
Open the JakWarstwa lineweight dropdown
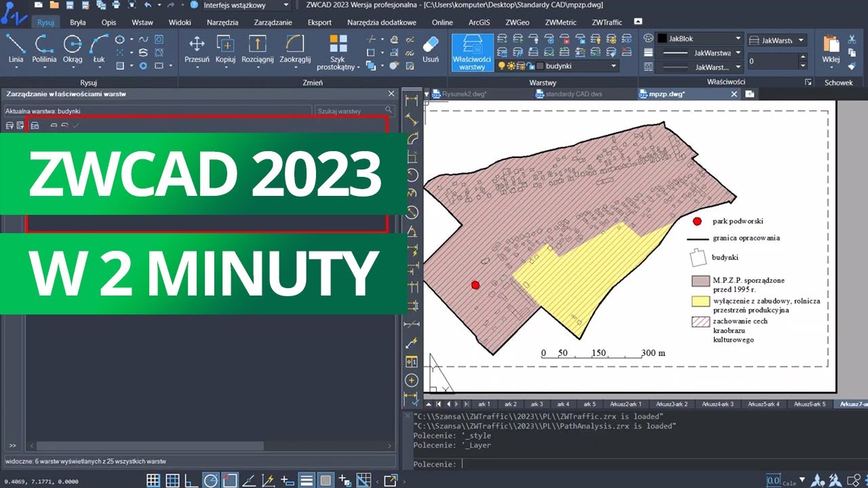coord(738,53)
